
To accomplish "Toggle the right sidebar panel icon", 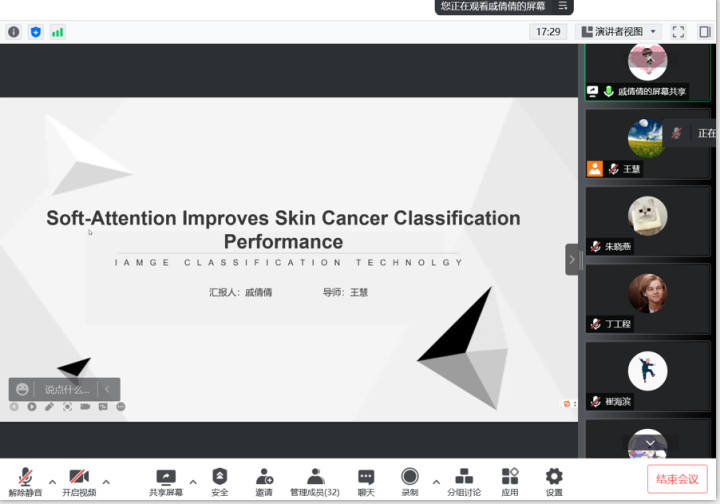I will pos(705,32).
